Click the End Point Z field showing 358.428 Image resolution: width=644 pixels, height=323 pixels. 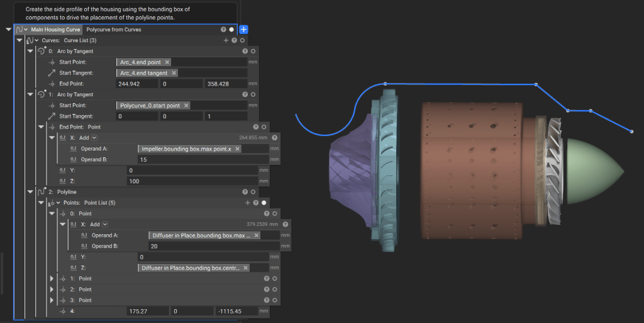[x=225, y=84]
